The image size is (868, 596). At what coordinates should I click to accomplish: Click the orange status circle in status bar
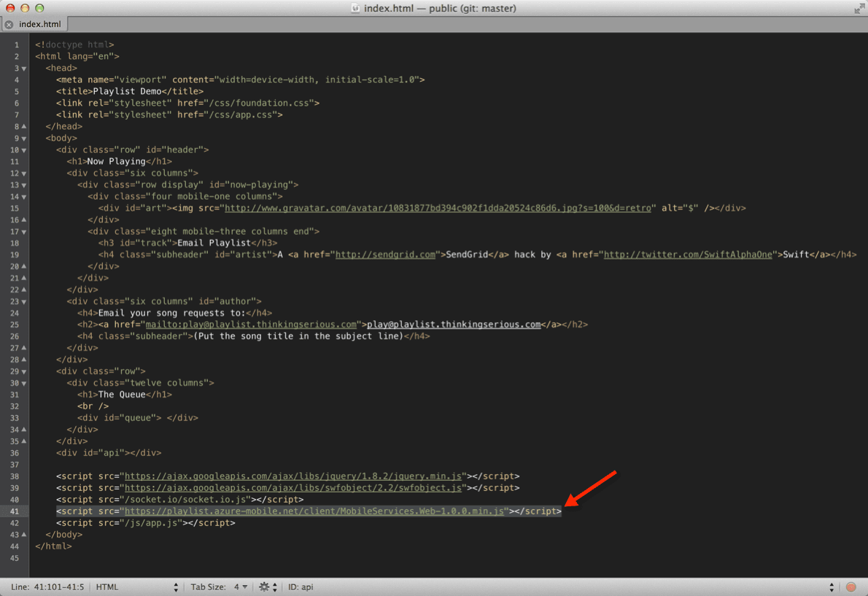pyautogui.click(x=851, y=586)
